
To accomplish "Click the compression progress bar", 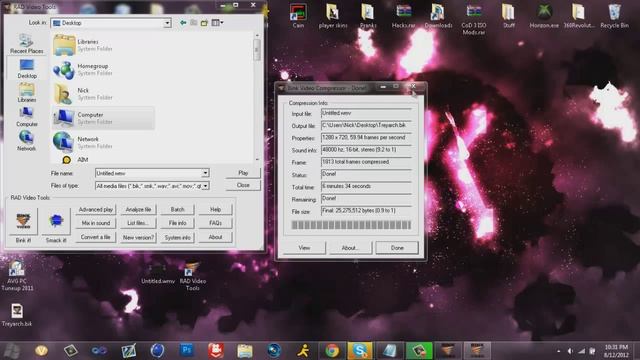I will point(351,225).
